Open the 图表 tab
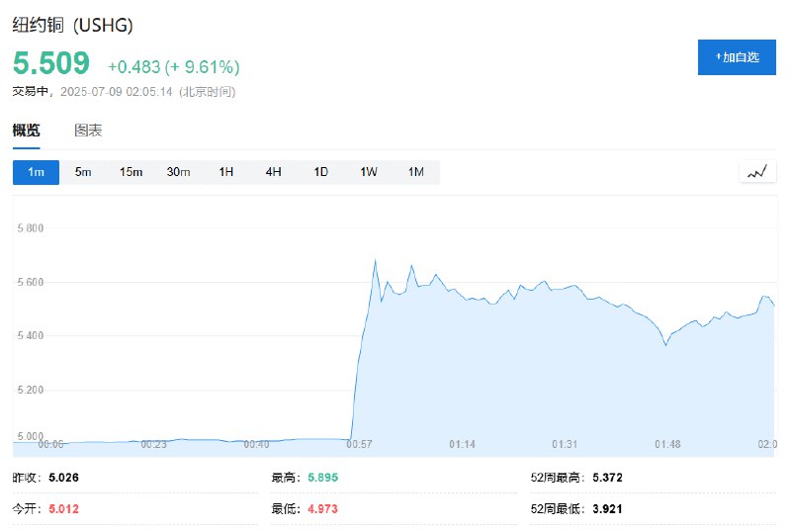The width and height of the screenshot is (791, 532). [x=88, y=131]
